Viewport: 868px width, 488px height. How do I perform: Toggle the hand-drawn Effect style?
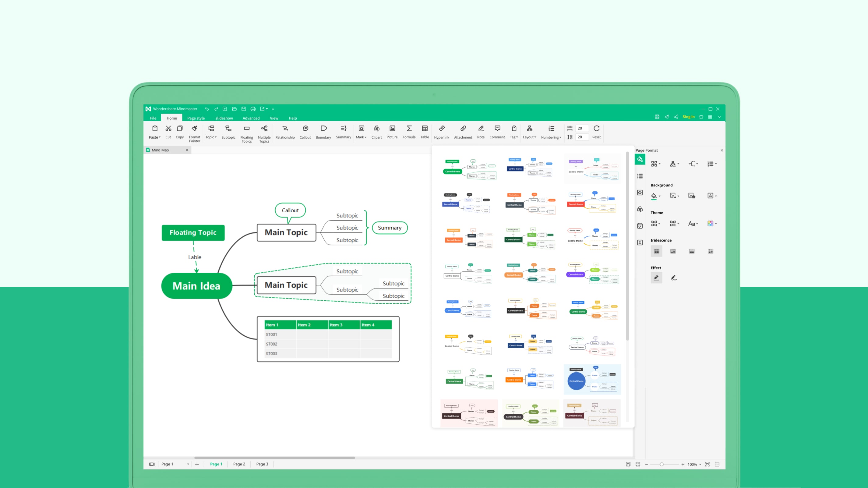[x=674, y=278]
